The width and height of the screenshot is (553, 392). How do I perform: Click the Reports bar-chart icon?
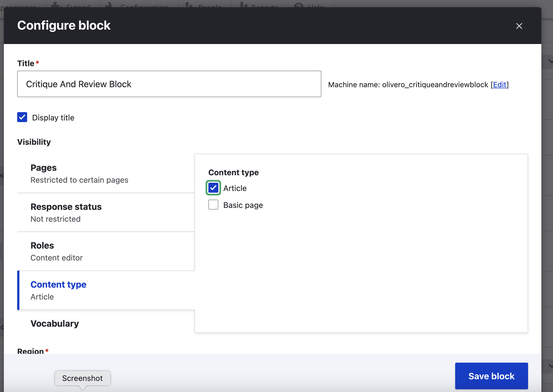click(x=244, y=4)
